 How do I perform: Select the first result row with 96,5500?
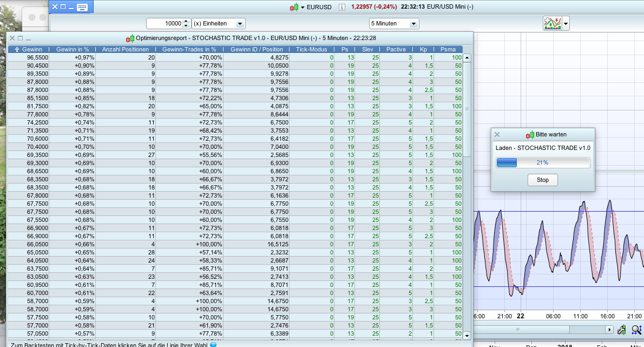click(38, 57)
